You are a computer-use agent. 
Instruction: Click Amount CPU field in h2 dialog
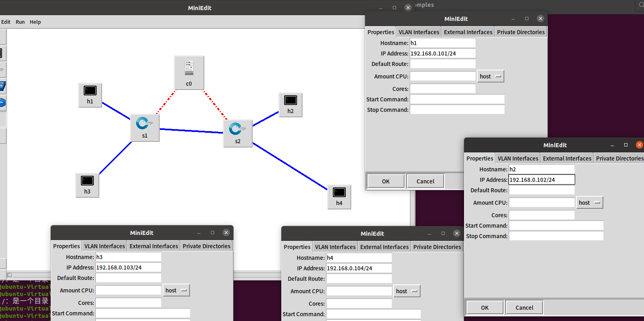point(542,203)
